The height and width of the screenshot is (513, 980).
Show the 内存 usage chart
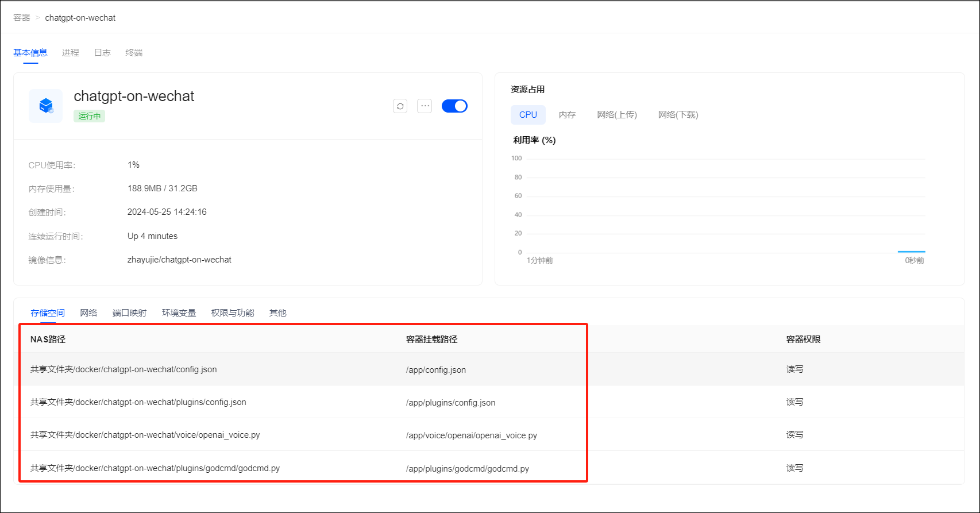[567, 115]
